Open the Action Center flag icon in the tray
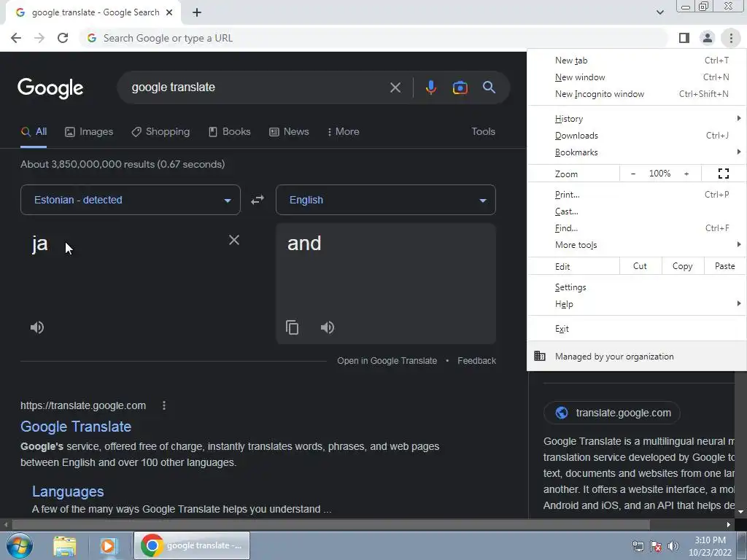 (656, 546)
